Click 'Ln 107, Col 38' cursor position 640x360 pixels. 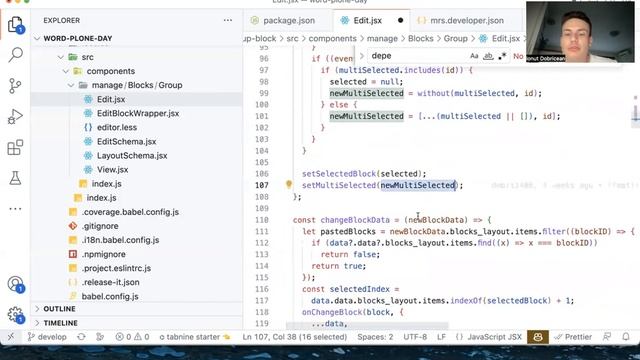tap(294, 337)
